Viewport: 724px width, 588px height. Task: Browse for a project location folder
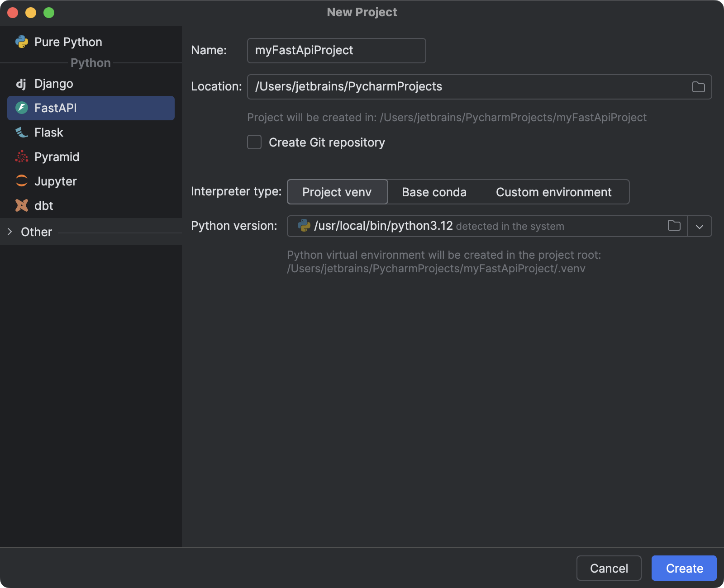point(698,86)
